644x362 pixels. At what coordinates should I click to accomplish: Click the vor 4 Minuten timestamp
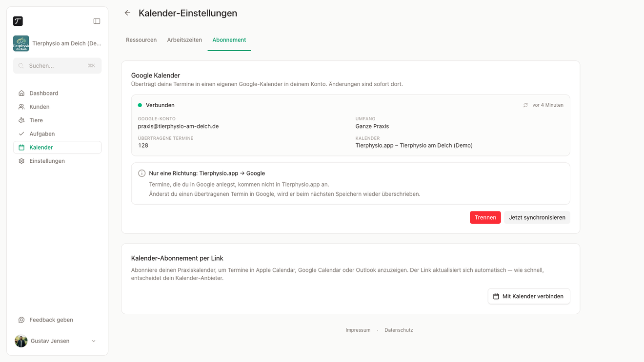pos(548,105)
